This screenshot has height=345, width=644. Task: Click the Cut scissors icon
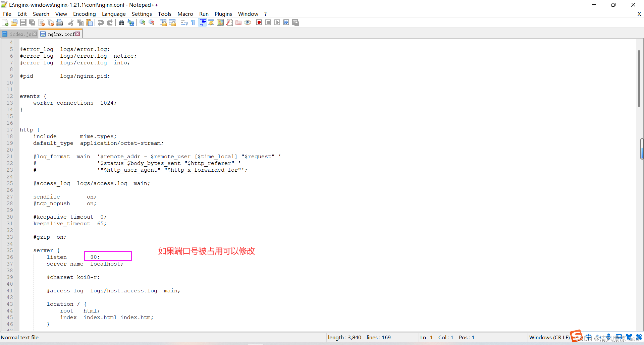(x=71, y=22)
